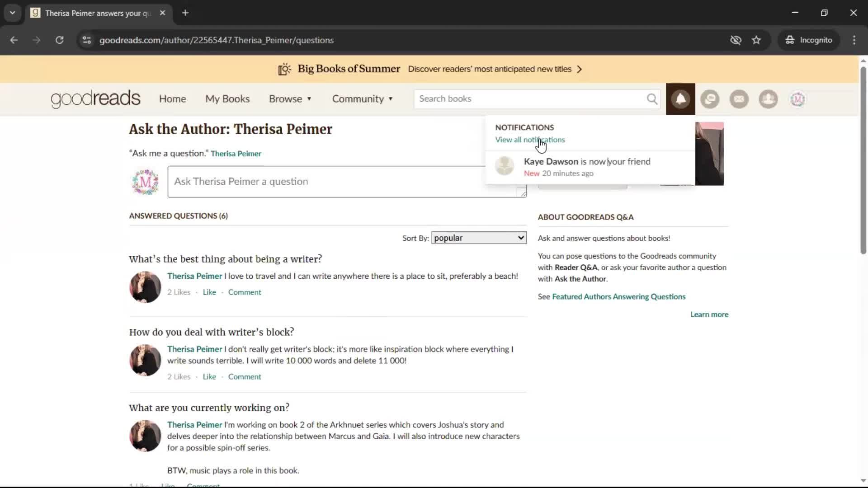This screenshot has height=488, width=868.
Task: Click the Answered Questions (6) heading
Action: 179,216
